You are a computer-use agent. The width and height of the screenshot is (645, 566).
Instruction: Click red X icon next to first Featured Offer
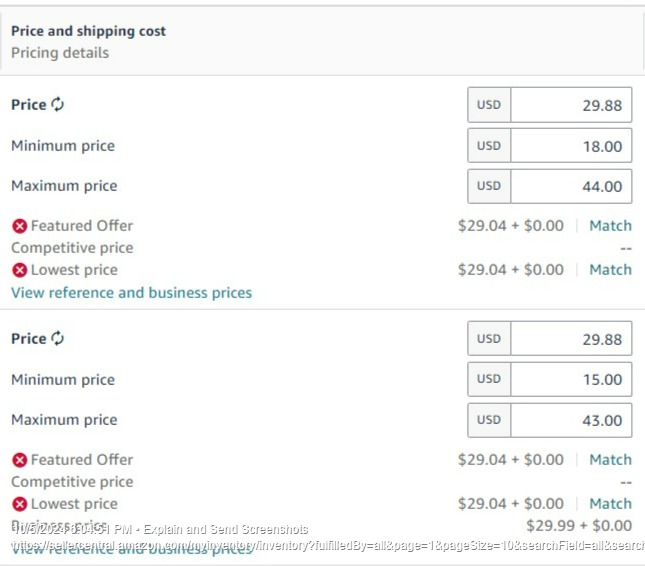point(19,226)
